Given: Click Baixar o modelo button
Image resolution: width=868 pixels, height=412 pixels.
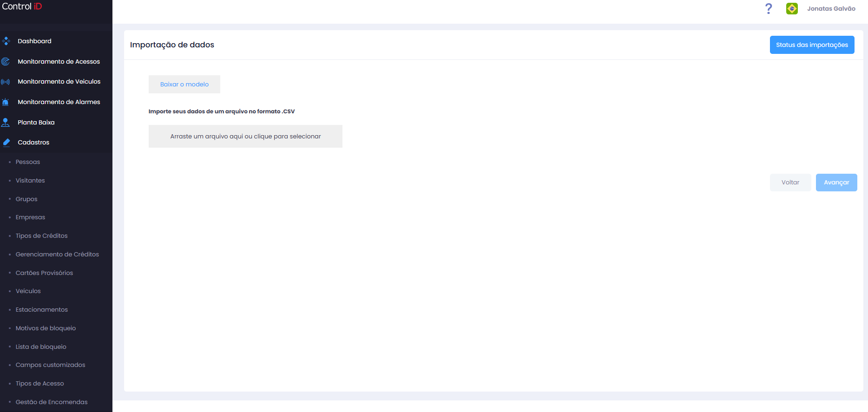Looking at the screenshot, I should (184, 85).
